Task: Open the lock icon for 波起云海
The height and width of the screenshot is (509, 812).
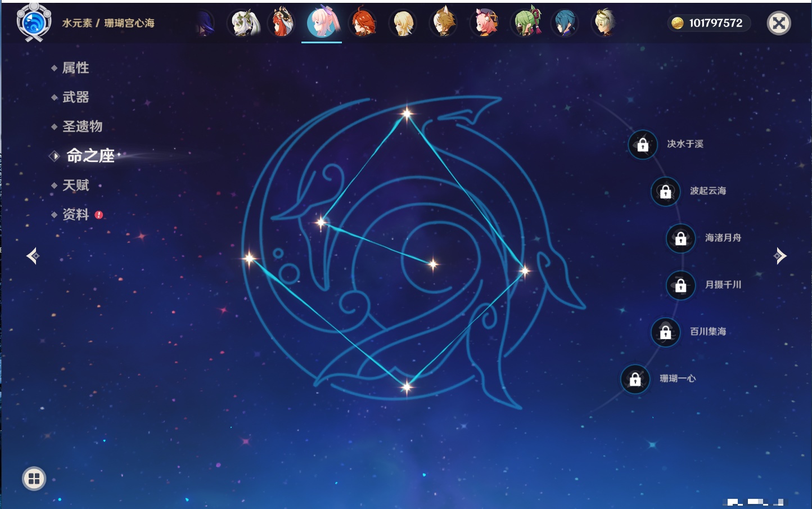Action: click(665, 191)
